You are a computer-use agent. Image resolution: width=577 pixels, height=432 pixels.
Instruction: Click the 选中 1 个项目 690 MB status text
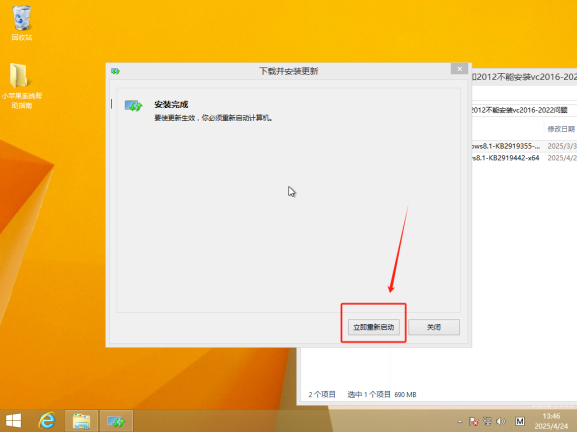(x=382, y=394)
